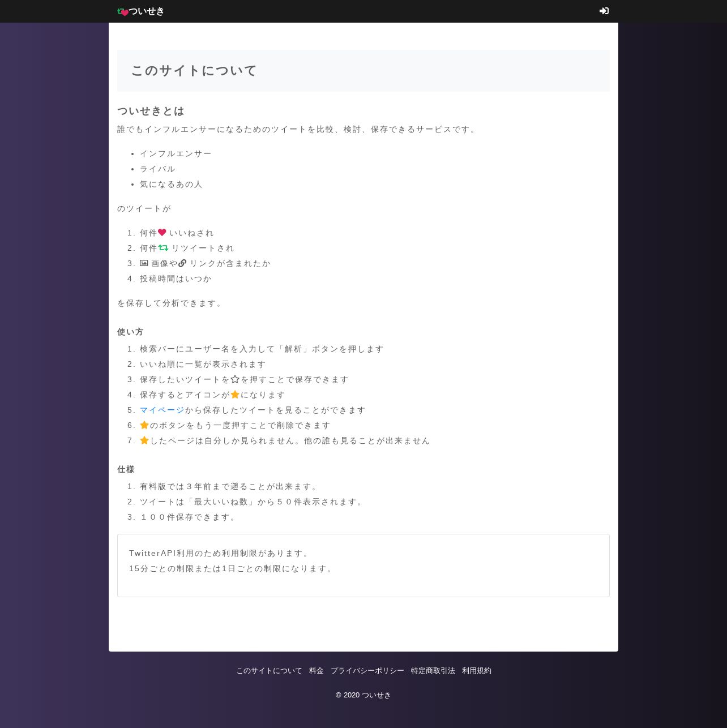Click the line 有料版では３年前まで遡る

(x=229, y=486)
